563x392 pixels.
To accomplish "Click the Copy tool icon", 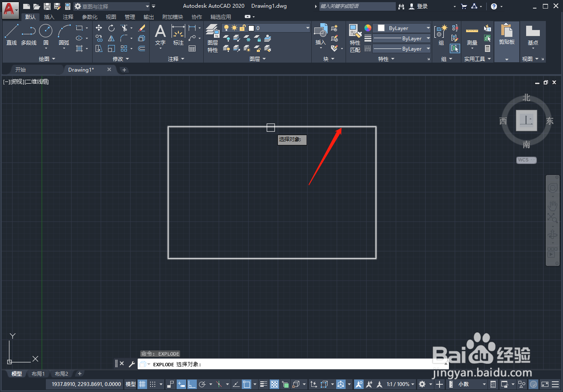I will tap(99, 38).
